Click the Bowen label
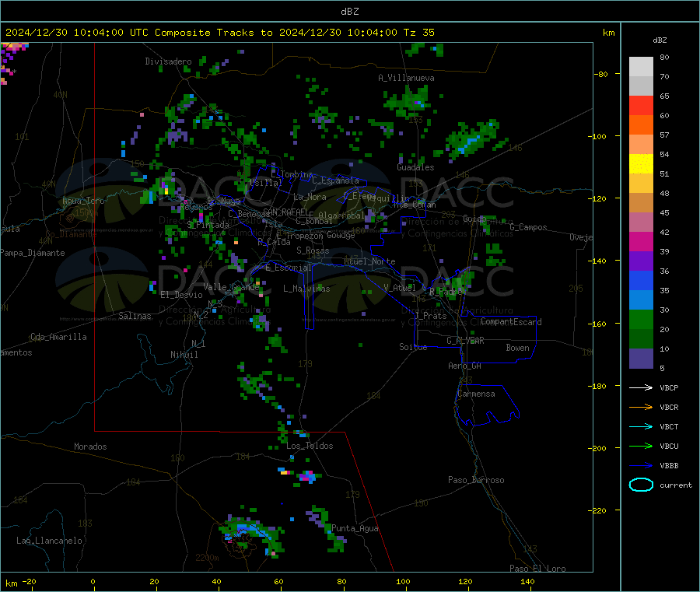This screenshot has height=592, width=700. [517, 348]
